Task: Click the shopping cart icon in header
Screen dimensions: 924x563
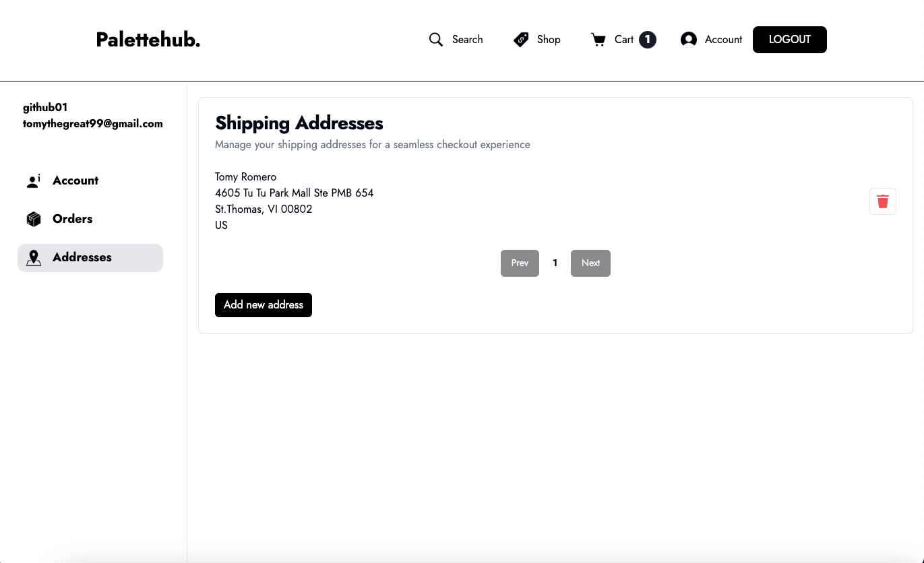Action: 598,40
